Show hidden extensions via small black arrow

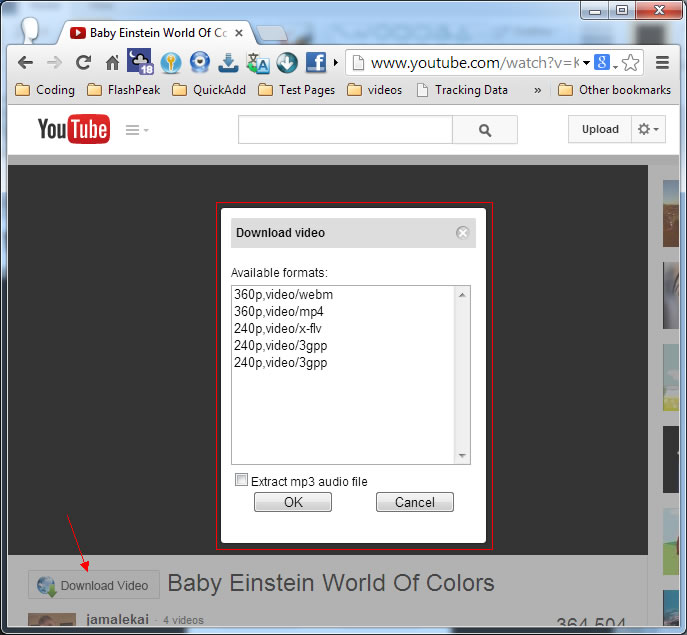(x=336, y=63)
